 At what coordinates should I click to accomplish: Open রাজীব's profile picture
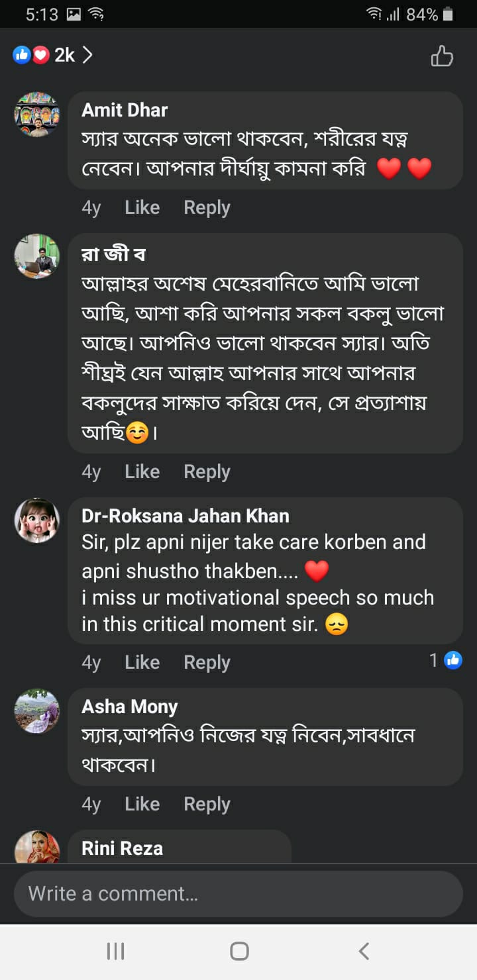point(37,256)
